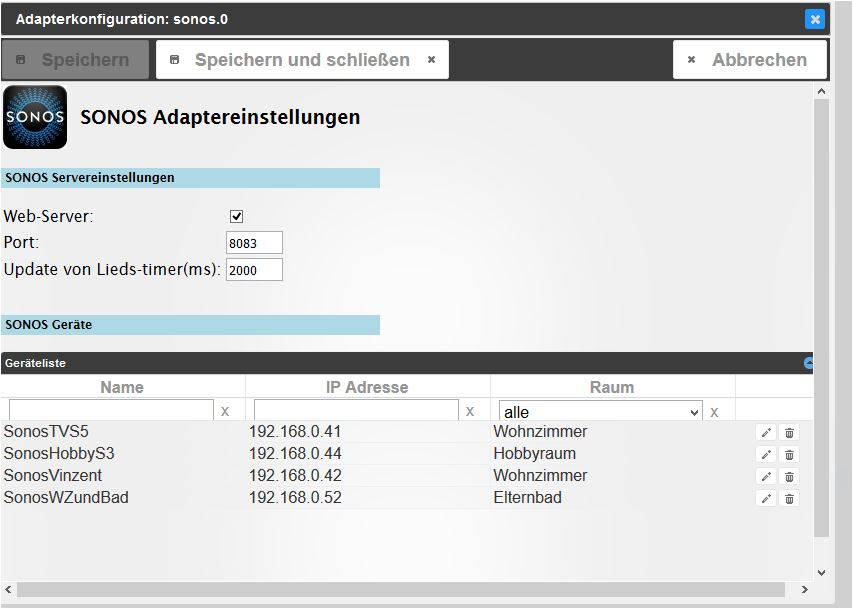Click IP address 192.168.0.52
The height and width of the screenshot is (609, 853).
click(x=295, y=497)
